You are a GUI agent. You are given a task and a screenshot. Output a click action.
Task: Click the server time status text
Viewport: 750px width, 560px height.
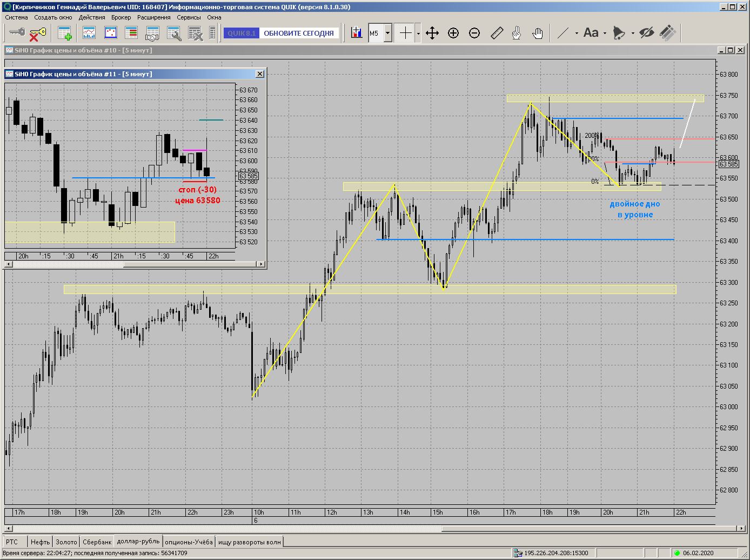click(95, 553)
